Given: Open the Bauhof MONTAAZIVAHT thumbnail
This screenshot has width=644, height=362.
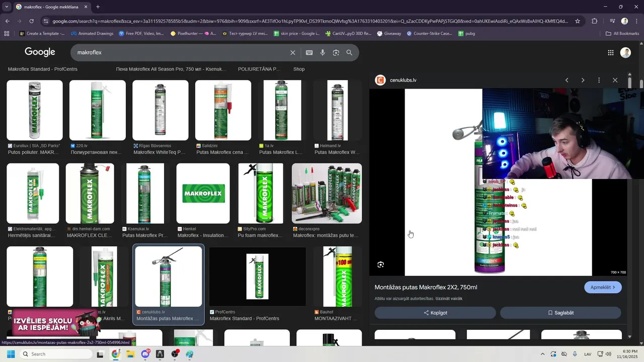Looking at the screenshot, I should click(x=338, y=277).
